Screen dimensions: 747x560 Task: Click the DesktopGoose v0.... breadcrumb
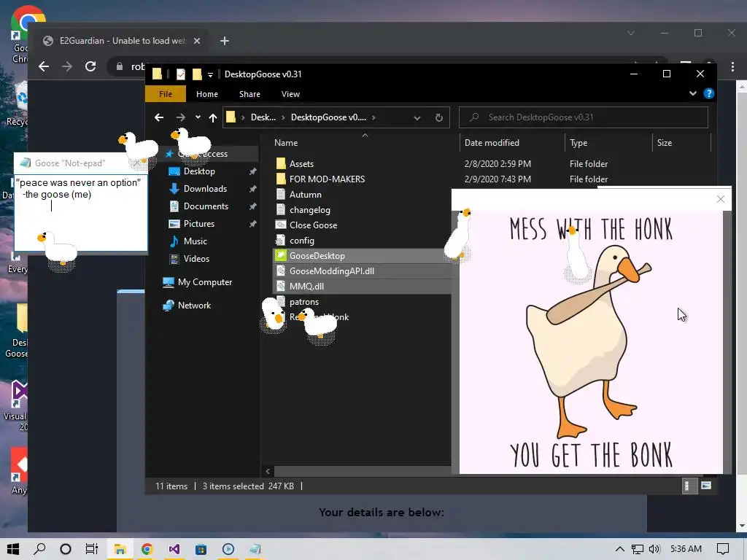(x=328, y=117)
